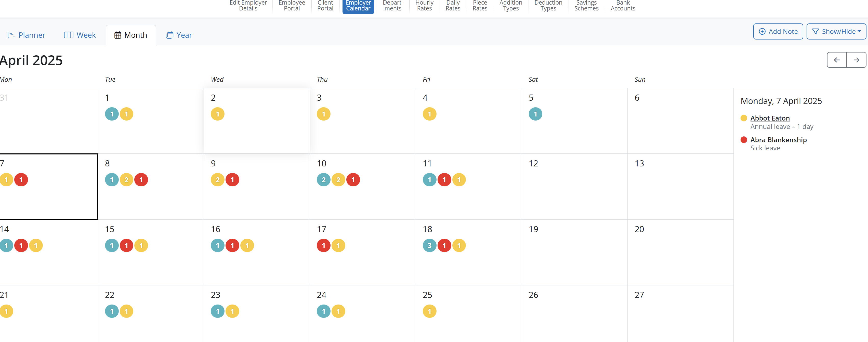Click the teal badge on April 11
Image resolution: width=868 pixels, height=342 pixels.
coord(430,180)
